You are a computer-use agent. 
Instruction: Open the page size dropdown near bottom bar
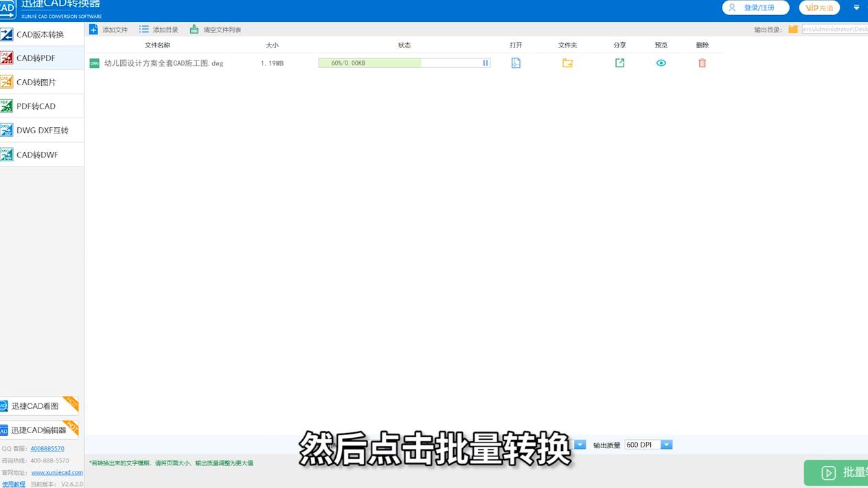(x=579, y=445)
